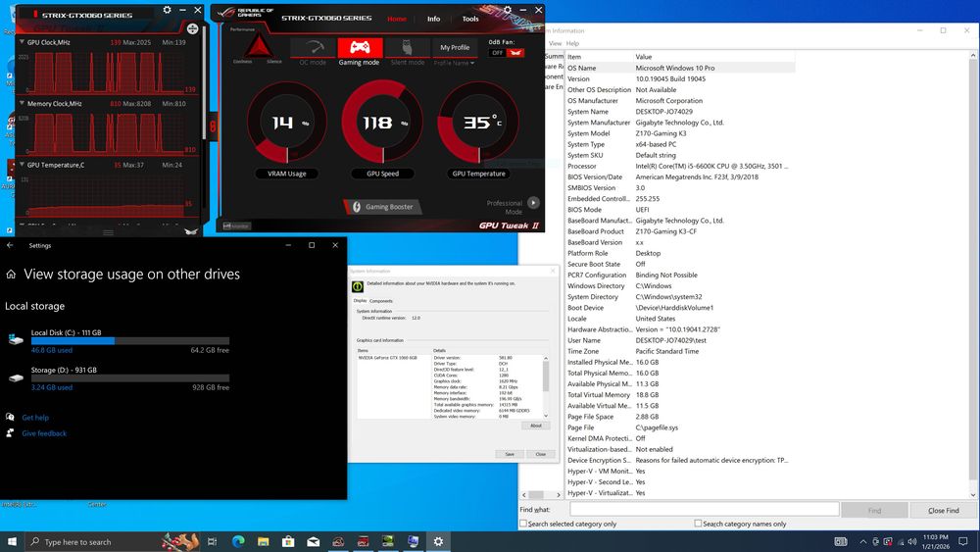Open settings gear in the GPU monitor window

[x=167, y=10]
